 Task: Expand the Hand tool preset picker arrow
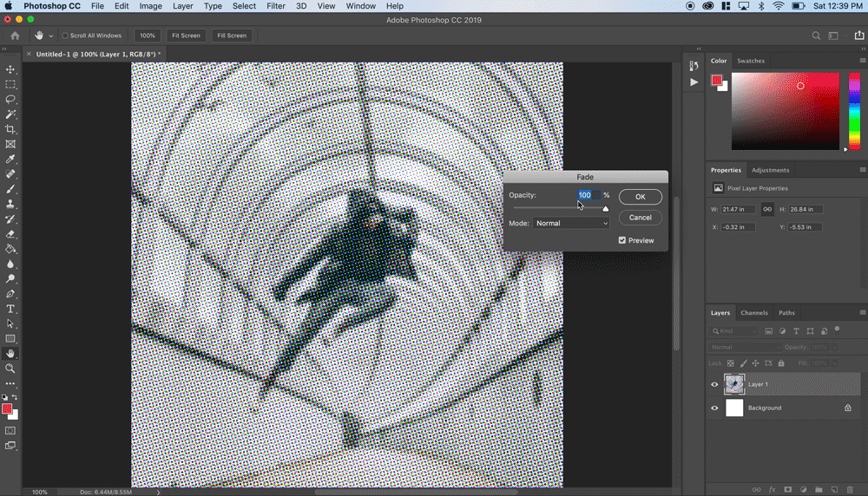point(51,36)
